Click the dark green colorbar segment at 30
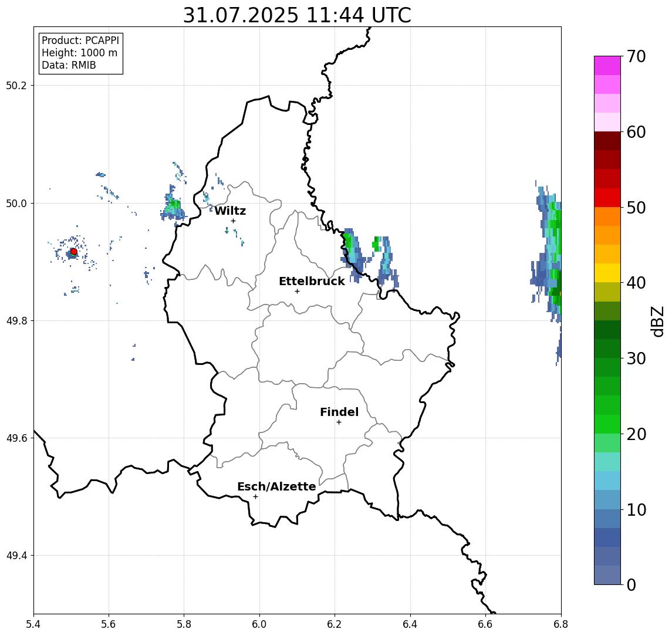The image size is (672, 636). 607,349
